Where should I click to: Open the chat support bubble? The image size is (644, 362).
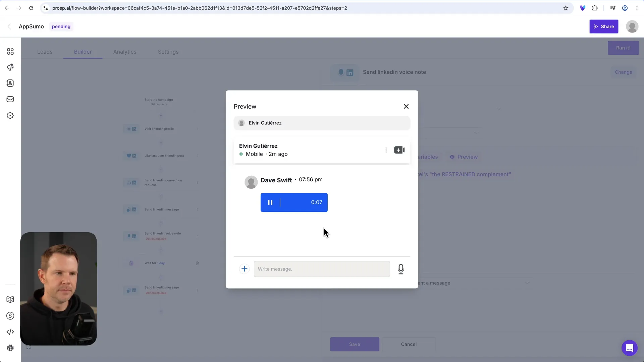click(x=629, y=348)
